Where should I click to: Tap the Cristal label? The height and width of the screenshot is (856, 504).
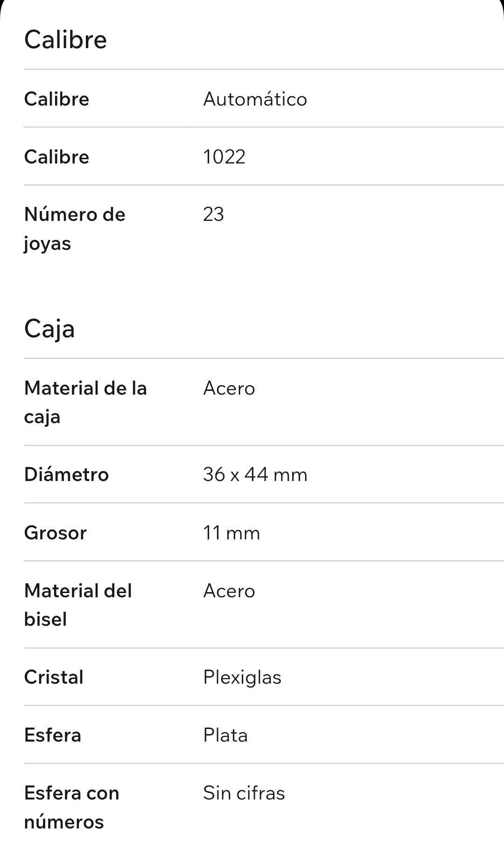(54, 677)
